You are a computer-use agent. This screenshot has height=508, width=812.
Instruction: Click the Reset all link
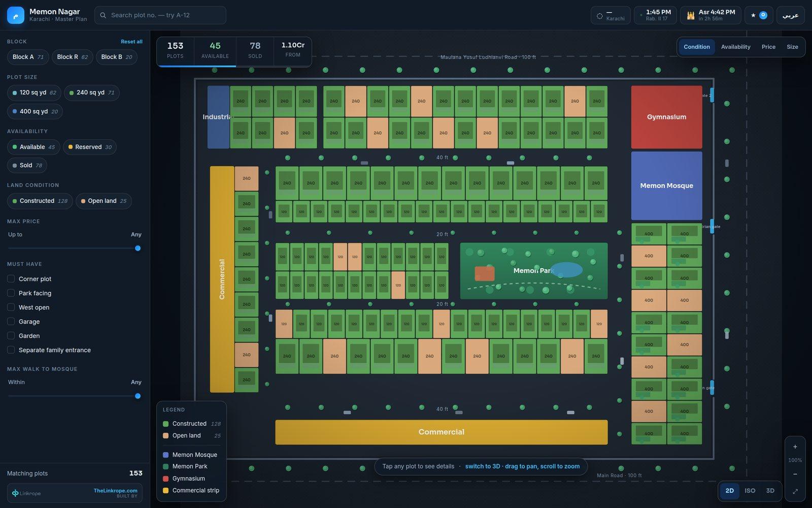131,42
